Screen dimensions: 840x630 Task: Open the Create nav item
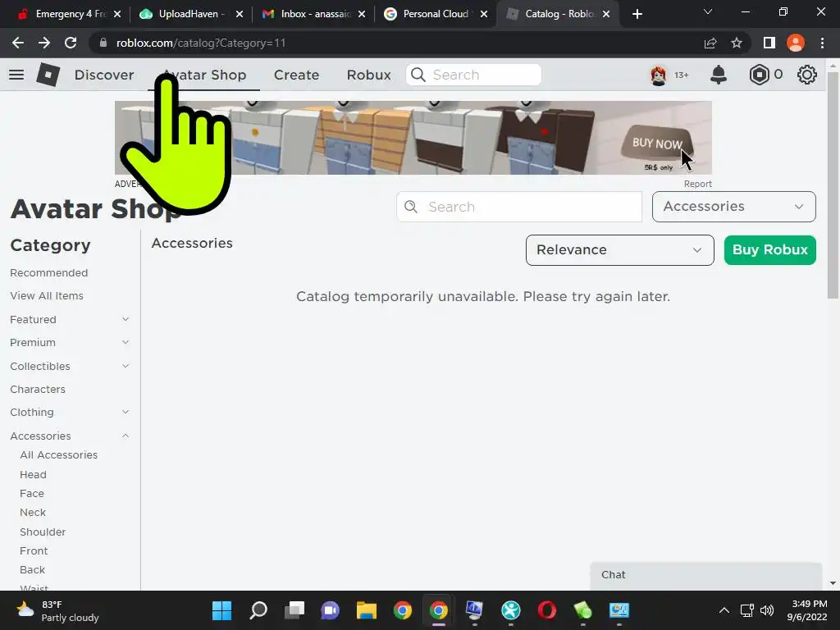[x=296, y=75]
